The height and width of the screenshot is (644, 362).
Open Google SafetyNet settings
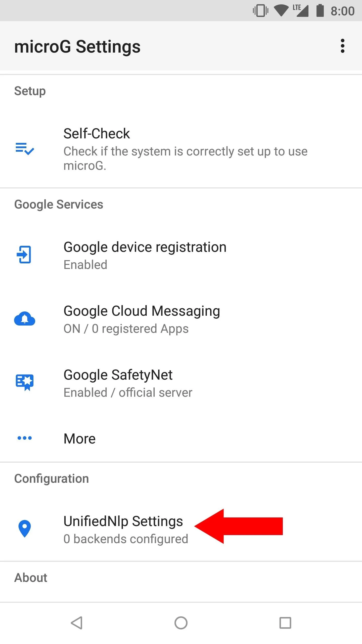(x=118, y=375)
